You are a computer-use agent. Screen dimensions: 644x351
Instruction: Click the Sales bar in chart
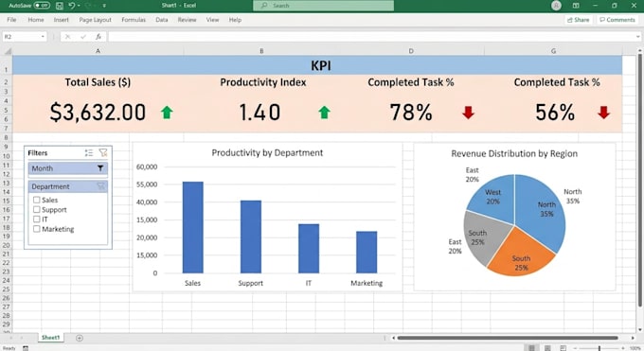[x=192, y=227]
